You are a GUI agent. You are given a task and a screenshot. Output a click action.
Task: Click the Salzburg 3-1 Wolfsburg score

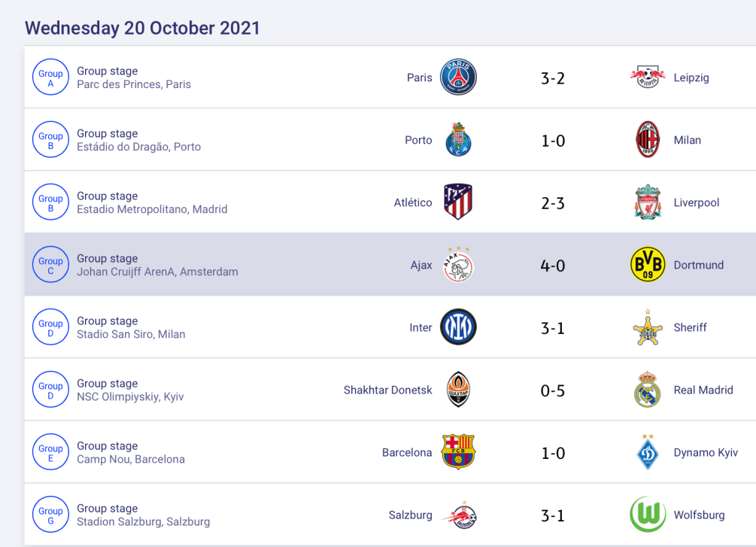553,515
